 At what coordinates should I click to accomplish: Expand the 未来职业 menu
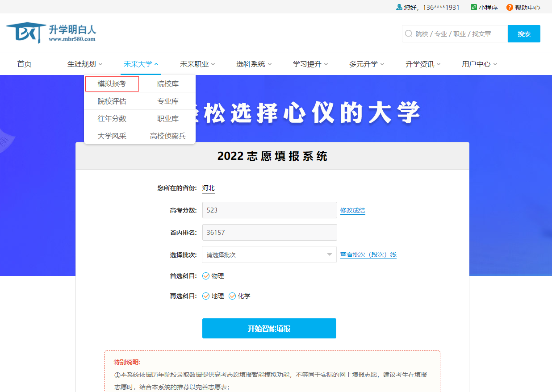tap(197, 64)
